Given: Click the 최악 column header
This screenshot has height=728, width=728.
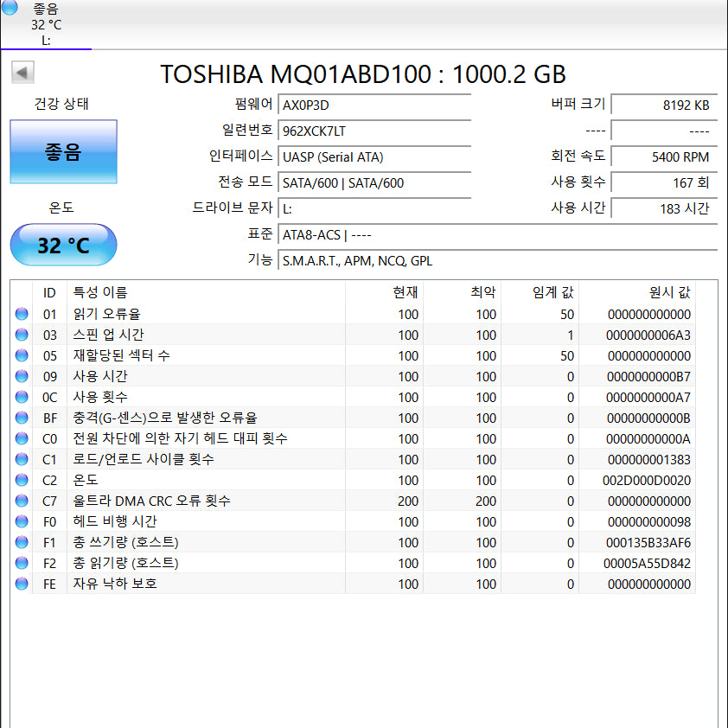Looking at the screenshot, I should coord(462,292).
